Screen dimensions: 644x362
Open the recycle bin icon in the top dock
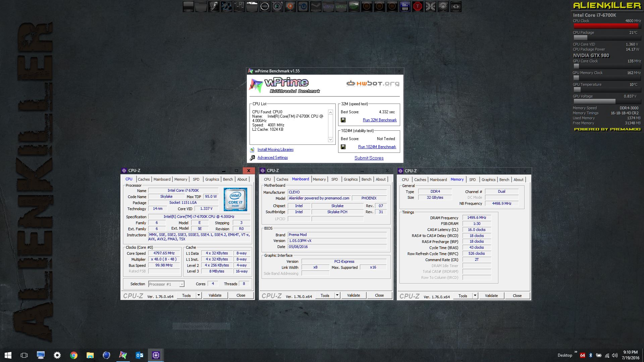pyautogui.click(x=456, y=6)
